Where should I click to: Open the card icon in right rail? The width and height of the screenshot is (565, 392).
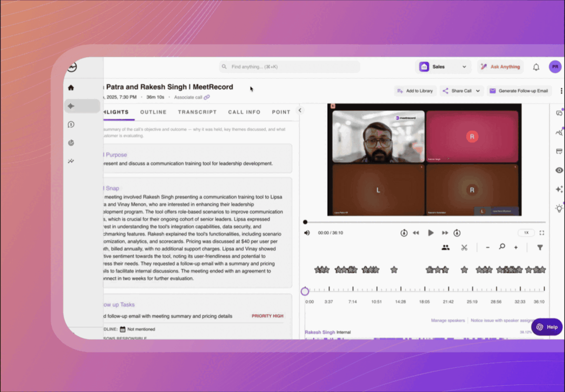(x=559, y=151)
